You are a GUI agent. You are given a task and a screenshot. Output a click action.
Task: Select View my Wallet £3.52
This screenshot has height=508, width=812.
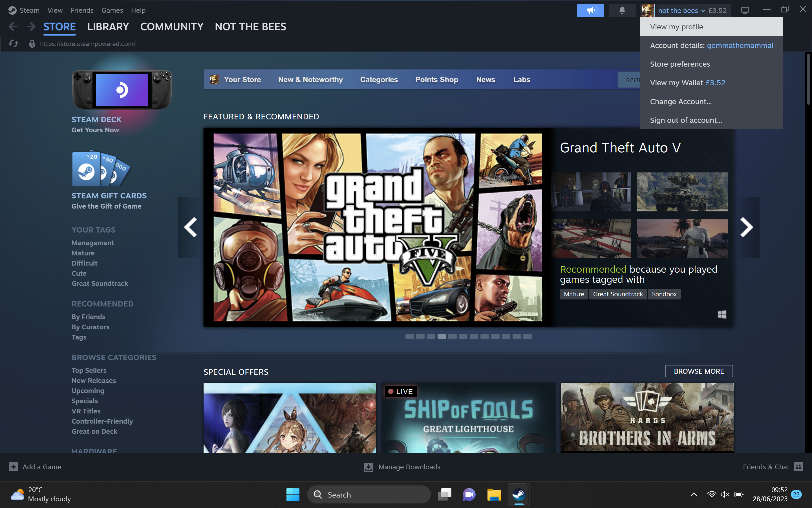[711, 83]
